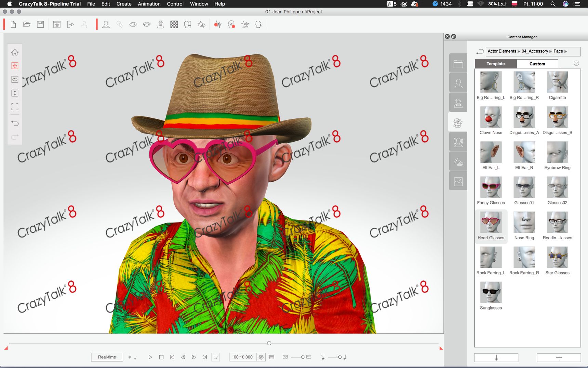Click the stop playback button

click(x=161, y=357)
